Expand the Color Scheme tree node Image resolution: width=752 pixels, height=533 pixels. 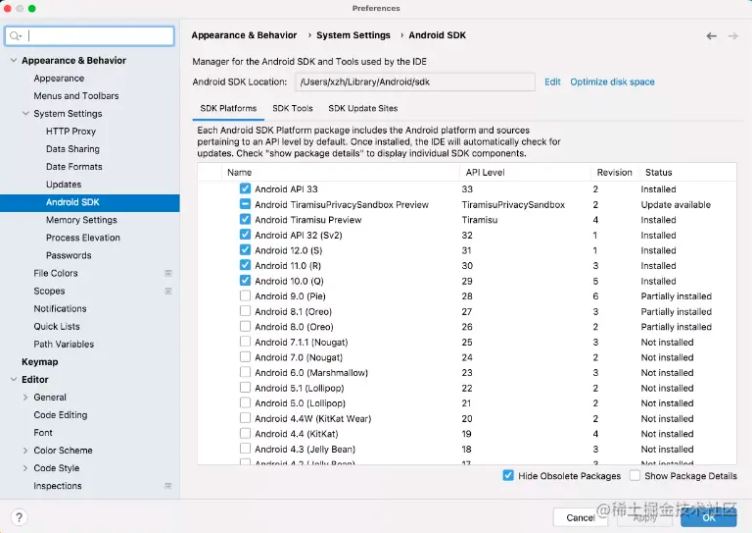click(x=25, y=451)
